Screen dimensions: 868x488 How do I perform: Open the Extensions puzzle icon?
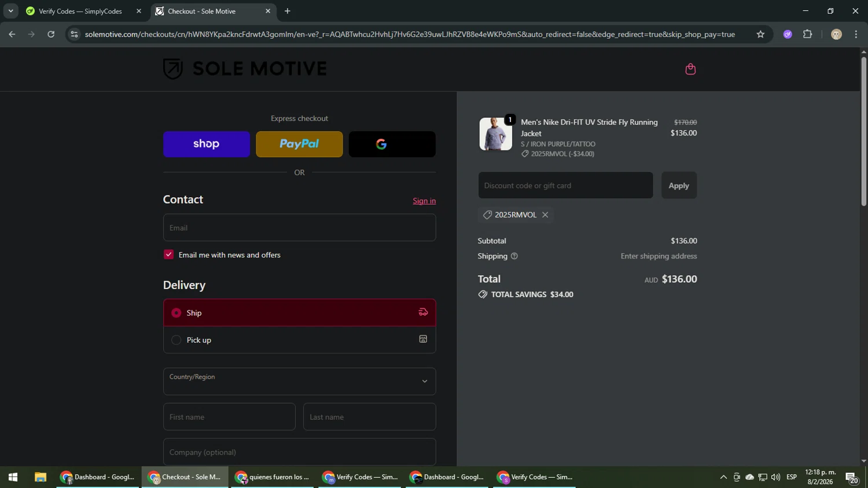pos(807,34)
